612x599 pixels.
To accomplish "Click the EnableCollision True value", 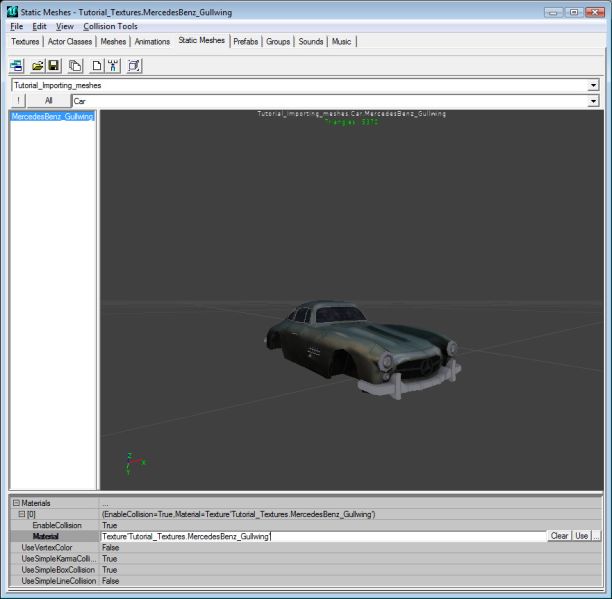I will [110, 525].
